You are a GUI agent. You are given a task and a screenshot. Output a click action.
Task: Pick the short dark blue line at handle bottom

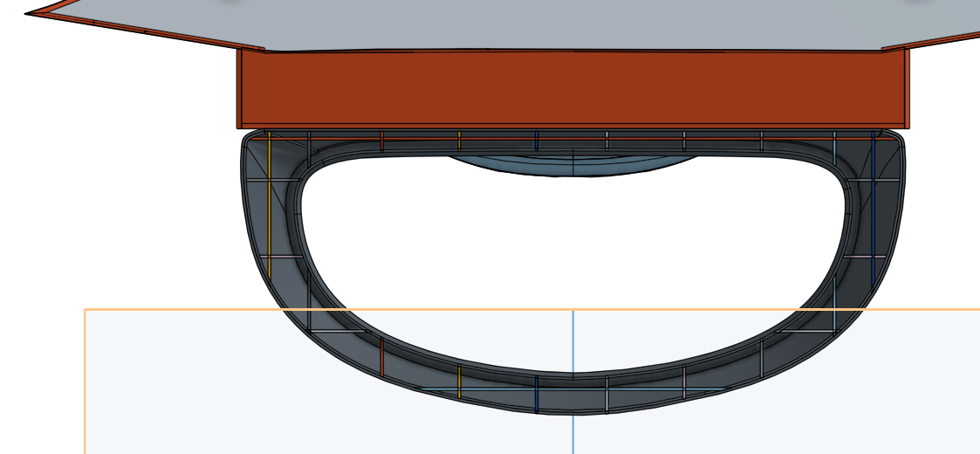coord(537,394)
